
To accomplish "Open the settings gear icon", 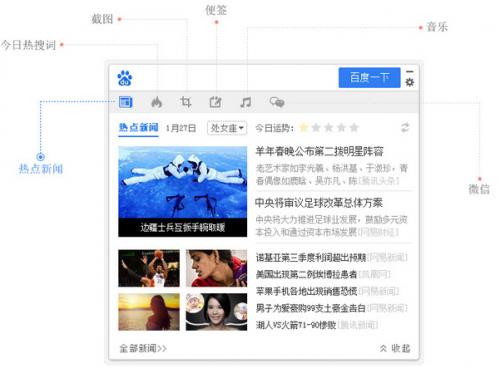I will coord(410,82).
